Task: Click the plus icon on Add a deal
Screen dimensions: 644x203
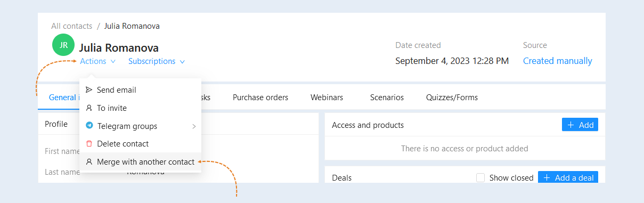Action: pyautogui.click(x=547, y=178)
